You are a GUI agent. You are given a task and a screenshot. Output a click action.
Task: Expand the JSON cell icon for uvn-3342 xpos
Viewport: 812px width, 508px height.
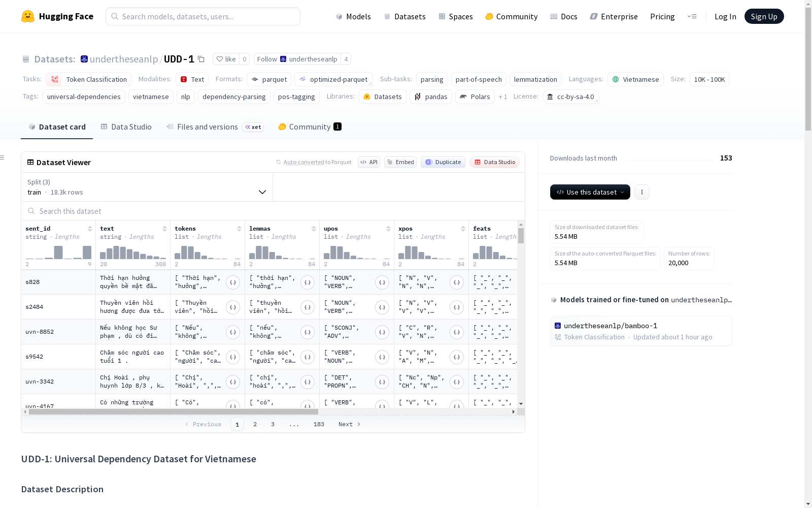click(457, 382)
